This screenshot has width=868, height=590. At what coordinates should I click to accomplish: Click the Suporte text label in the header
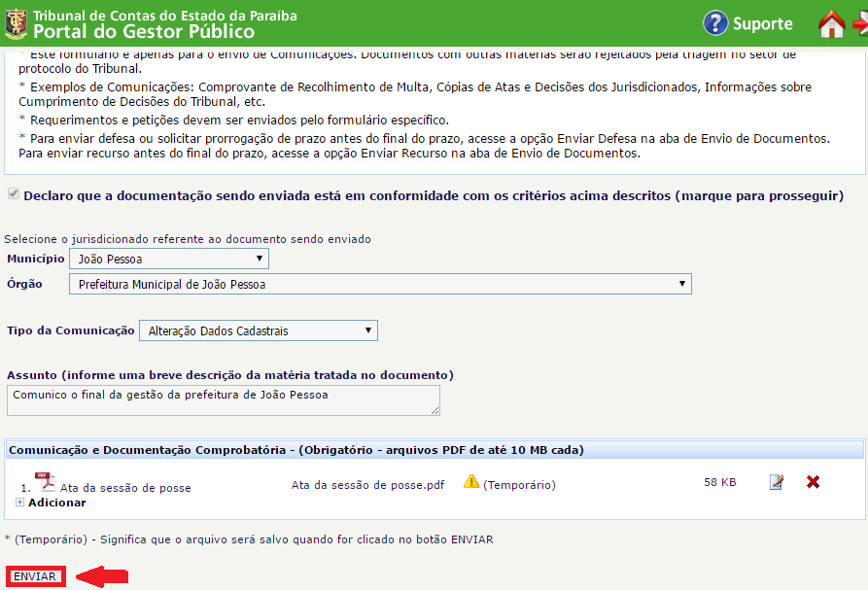click(x=763, y=23)
